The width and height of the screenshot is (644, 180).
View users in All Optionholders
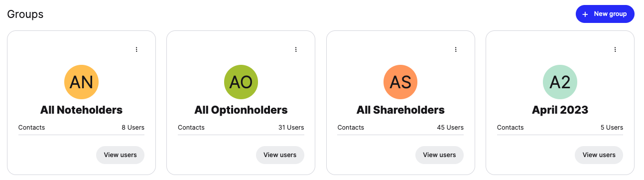click(280, 155)
